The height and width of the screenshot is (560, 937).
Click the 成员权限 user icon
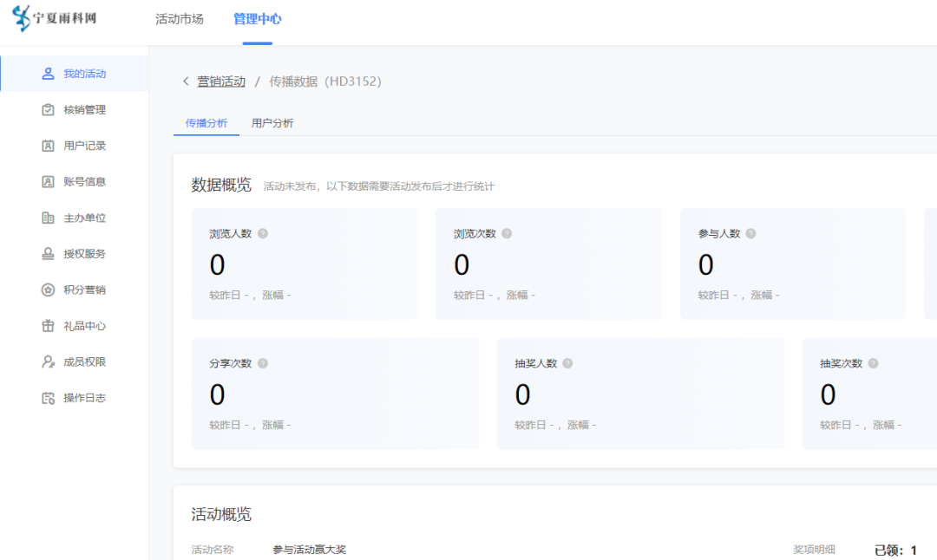[48, 361]
